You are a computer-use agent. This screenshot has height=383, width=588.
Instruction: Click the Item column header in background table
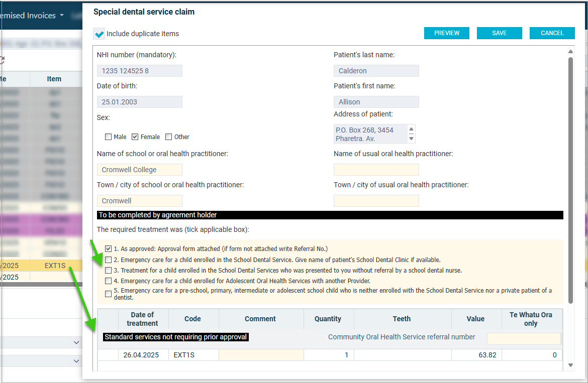tap(54, 79)
